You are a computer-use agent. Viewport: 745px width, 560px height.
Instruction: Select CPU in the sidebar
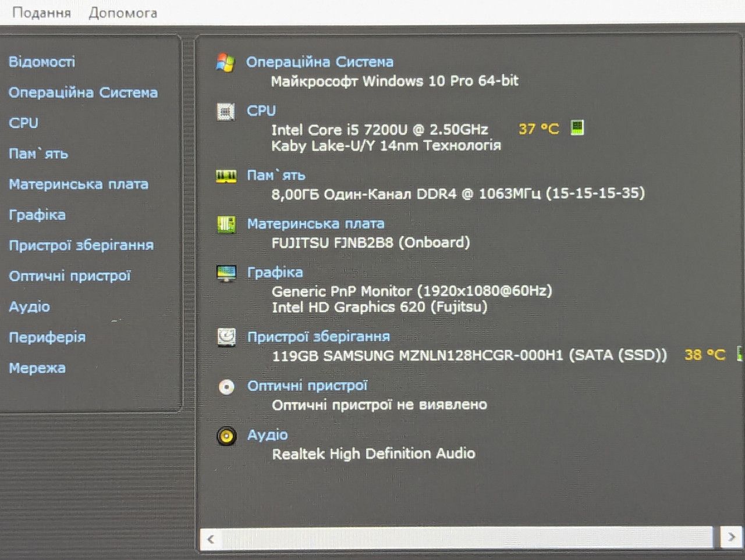click(23, 123)
